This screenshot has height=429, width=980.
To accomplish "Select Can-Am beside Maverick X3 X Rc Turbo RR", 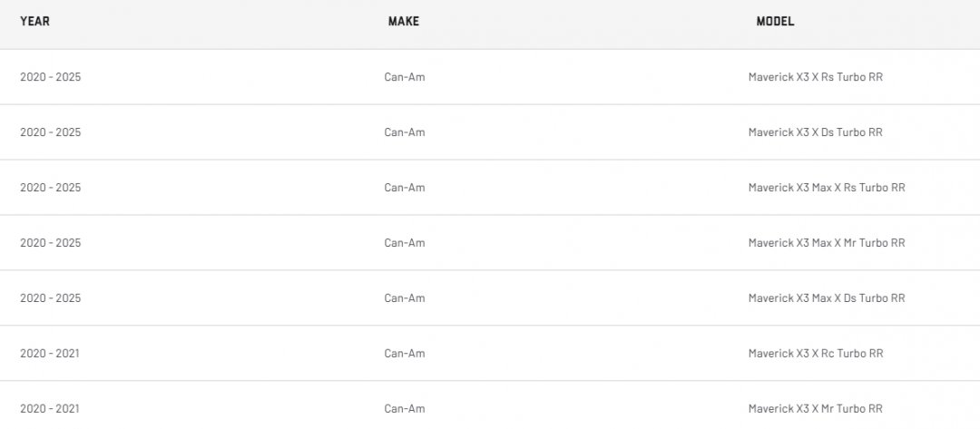I will click(x=404, y=354).
